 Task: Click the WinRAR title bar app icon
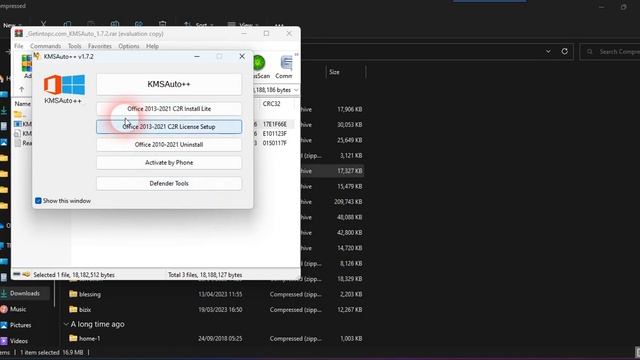19,33
